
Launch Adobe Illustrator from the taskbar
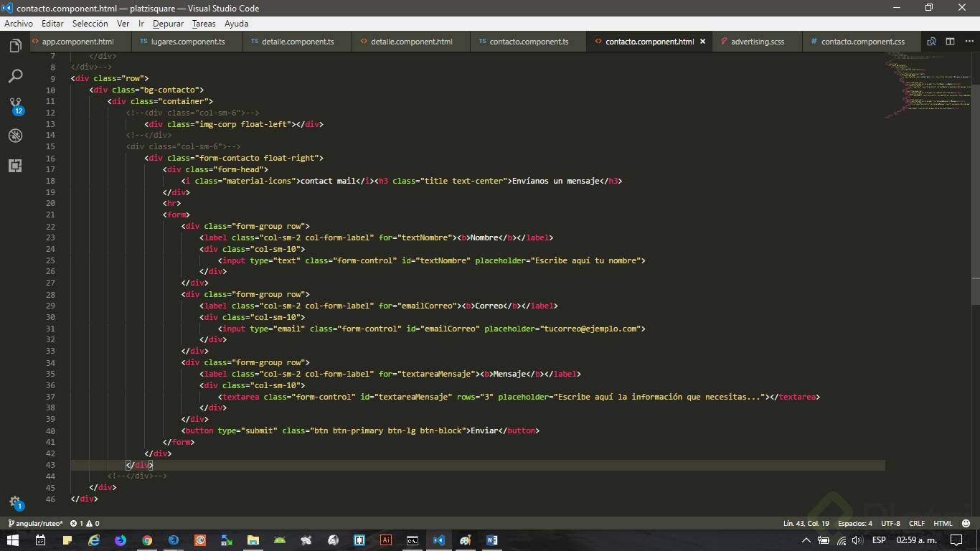pyautogui.click(x=386, y=540)
